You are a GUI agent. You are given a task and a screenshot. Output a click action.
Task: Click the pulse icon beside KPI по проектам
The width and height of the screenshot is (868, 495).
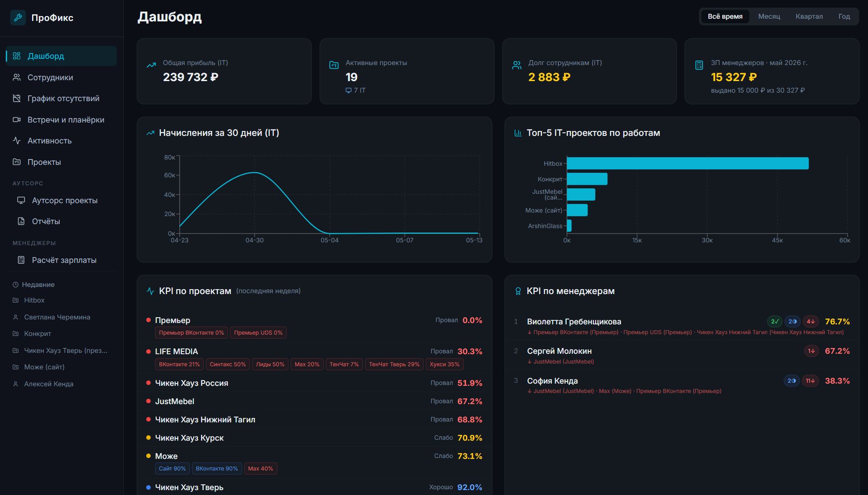coord(150,291)
